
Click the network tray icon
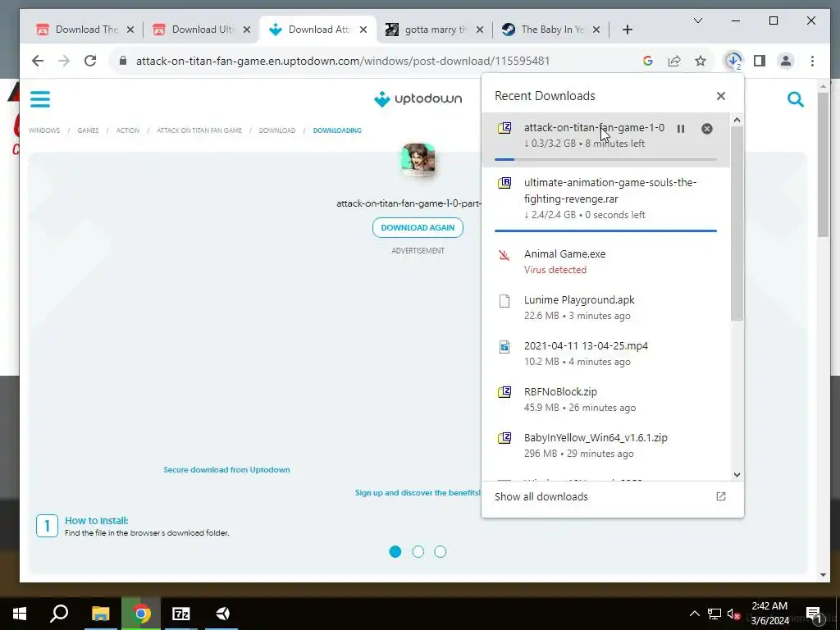pos(714,614)
